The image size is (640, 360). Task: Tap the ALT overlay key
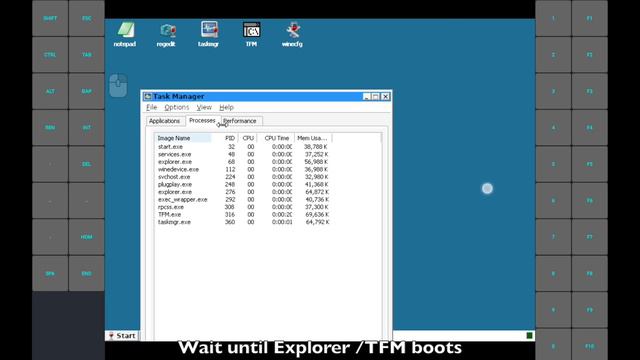pyautogui.click(x=50, y=91)
